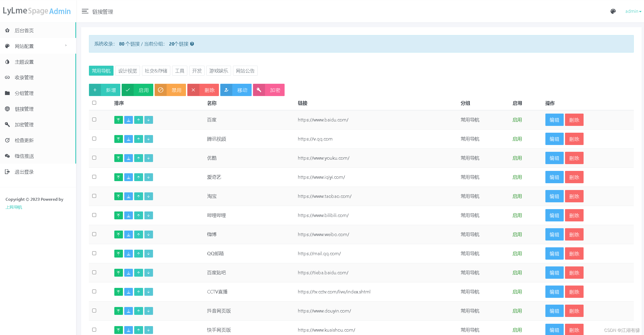Move 腾讯视频 row to bottom arrow
Viewport: 644px width, 335px height.
(x=128, y=139)
